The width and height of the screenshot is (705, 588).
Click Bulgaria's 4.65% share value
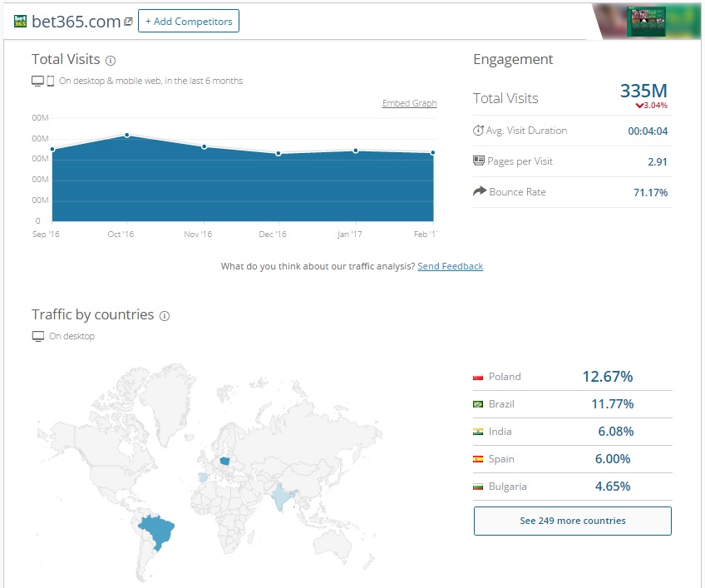(613, 487)
